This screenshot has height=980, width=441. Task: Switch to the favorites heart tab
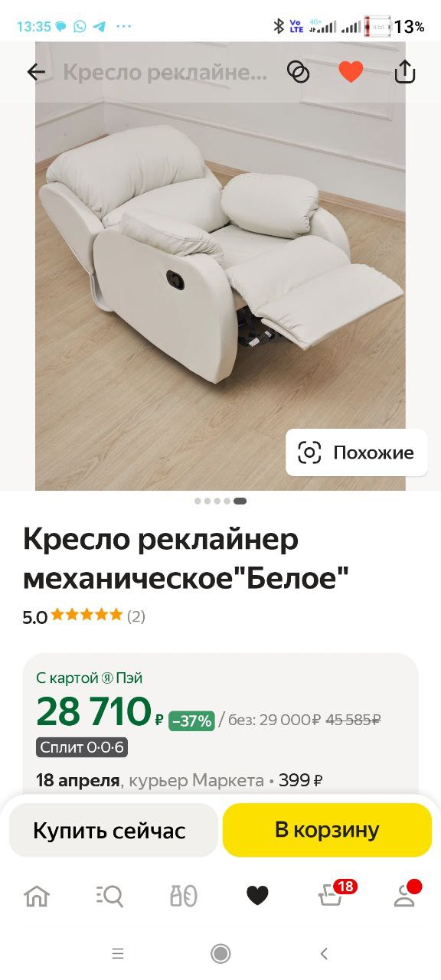pyautogui.click(x=257, y=895)
